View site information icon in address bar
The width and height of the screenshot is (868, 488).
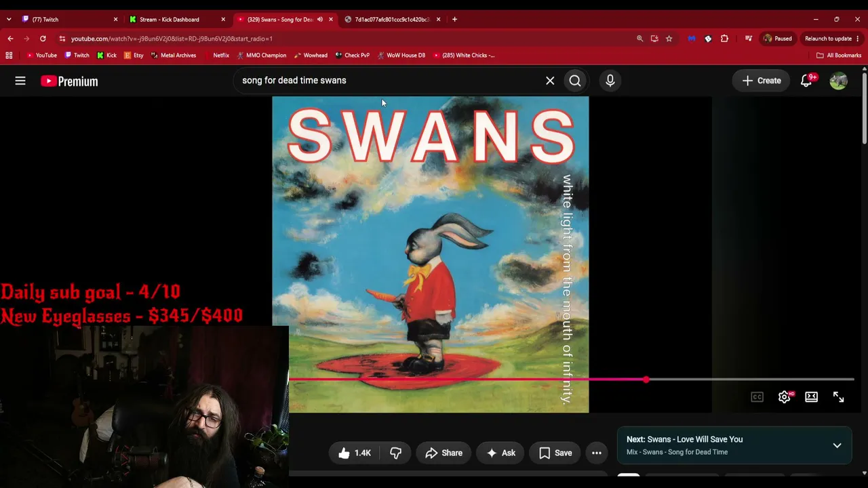coord(62,39)
